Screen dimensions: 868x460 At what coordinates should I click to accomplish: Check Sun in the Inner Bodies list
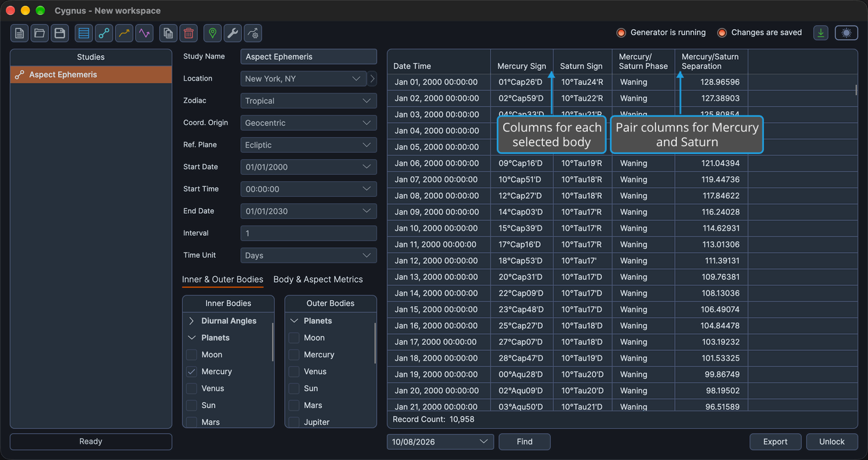click(192, 405)
